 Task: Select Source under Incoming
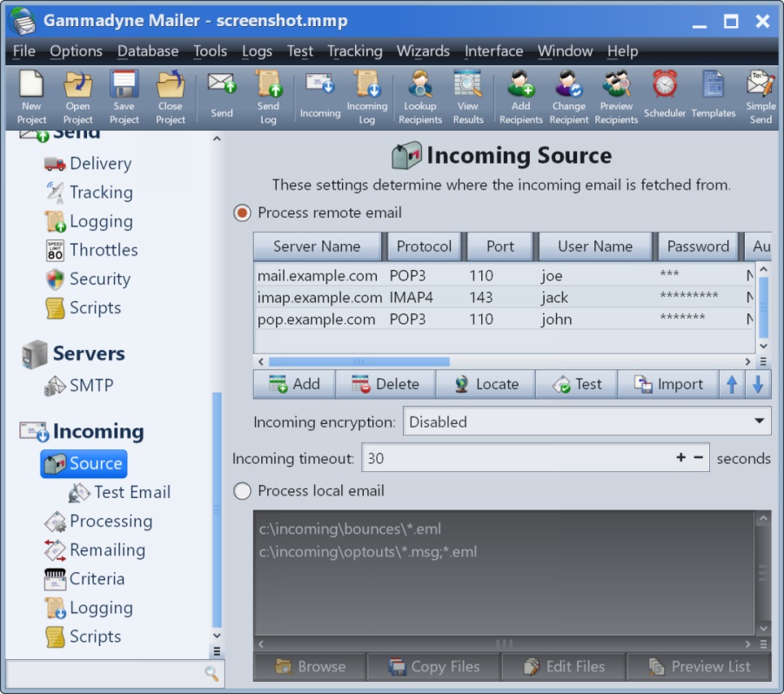(84, 463)
